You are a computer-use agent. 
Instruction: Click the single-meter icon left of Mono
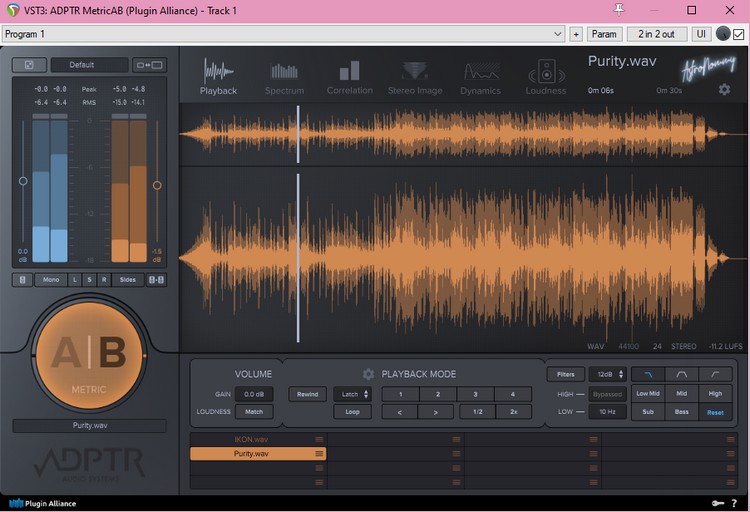click(x=22, y=279)
